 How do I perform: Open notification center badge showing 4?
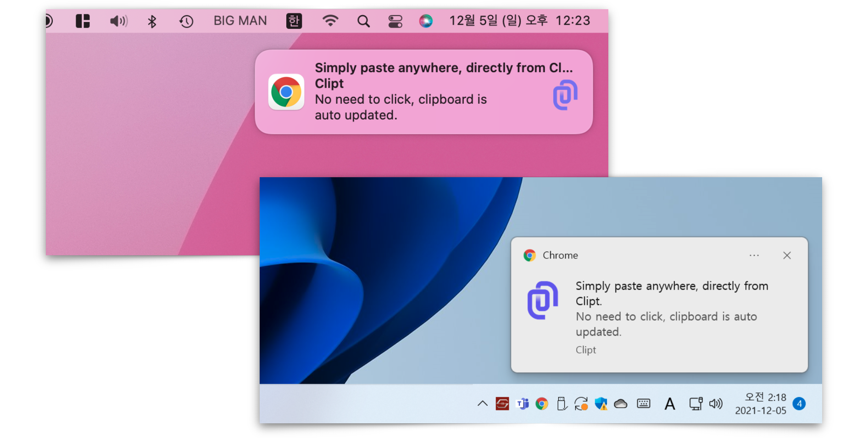[799, 404]
